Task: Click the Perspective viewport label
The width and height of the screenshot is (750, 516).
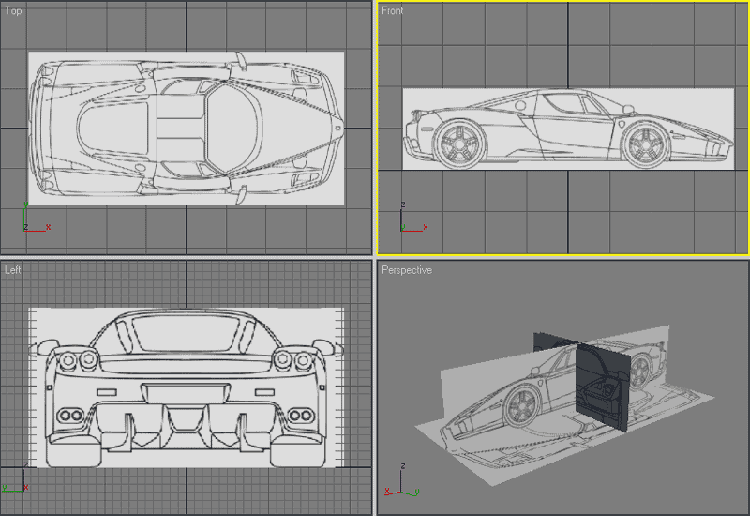Action: tap(406, 270)
